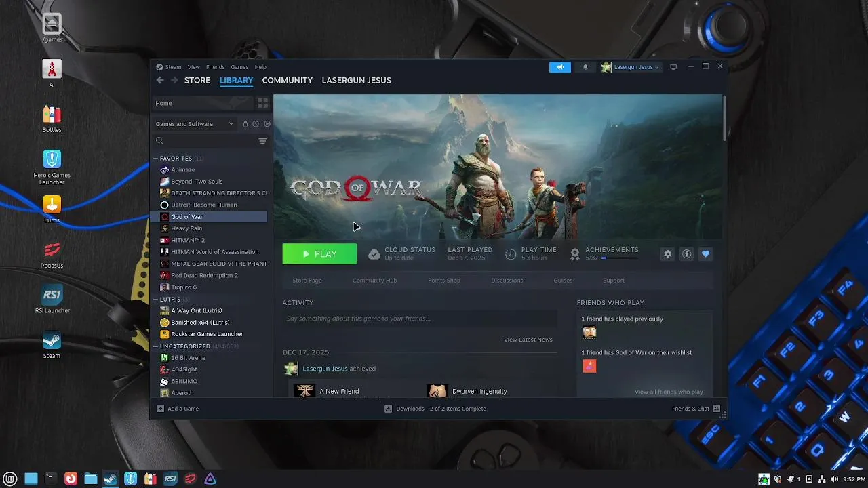
Task: Click the library Home button
Action: 201,103
